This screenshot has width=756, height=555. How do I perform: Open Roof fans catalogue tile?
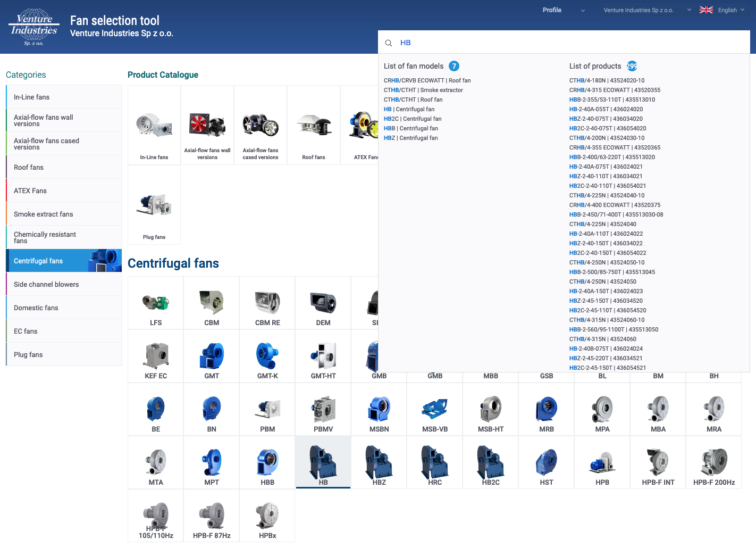pyautogui.click(x=314, y=125)
